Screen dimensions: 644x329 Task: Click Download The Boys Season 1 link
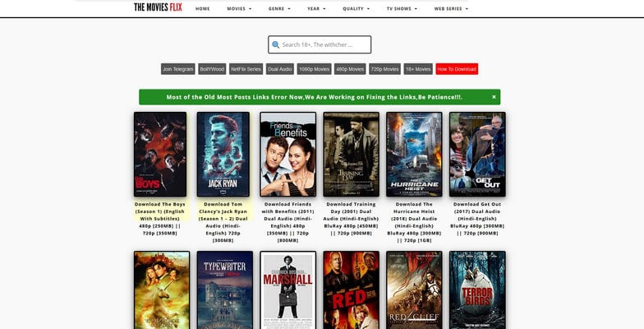159,219
